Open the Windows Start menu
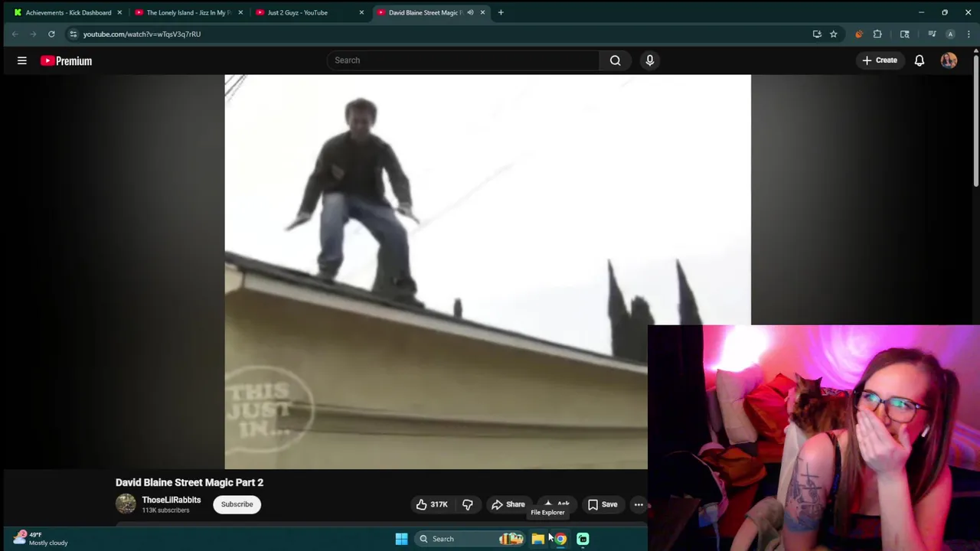The image size is (980, 551). (401, 539)
